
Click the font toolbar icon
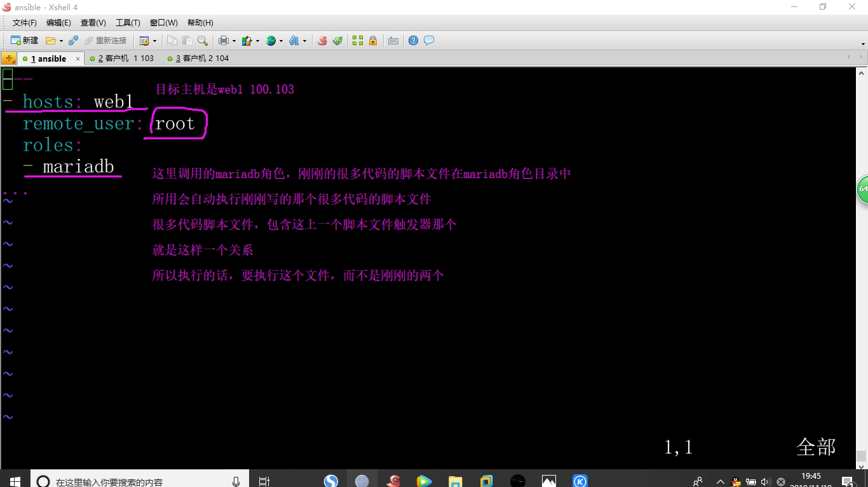[294, 41]
